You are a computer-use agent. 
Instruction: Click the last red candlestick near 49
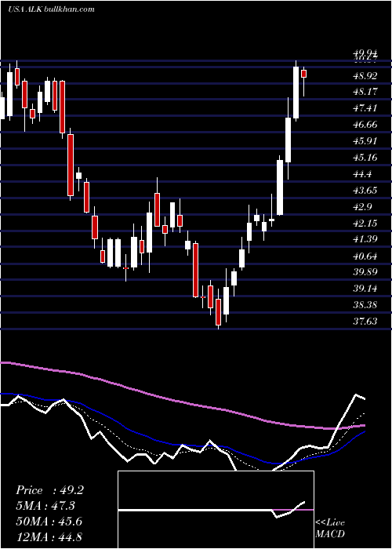(x=304, y=74)
